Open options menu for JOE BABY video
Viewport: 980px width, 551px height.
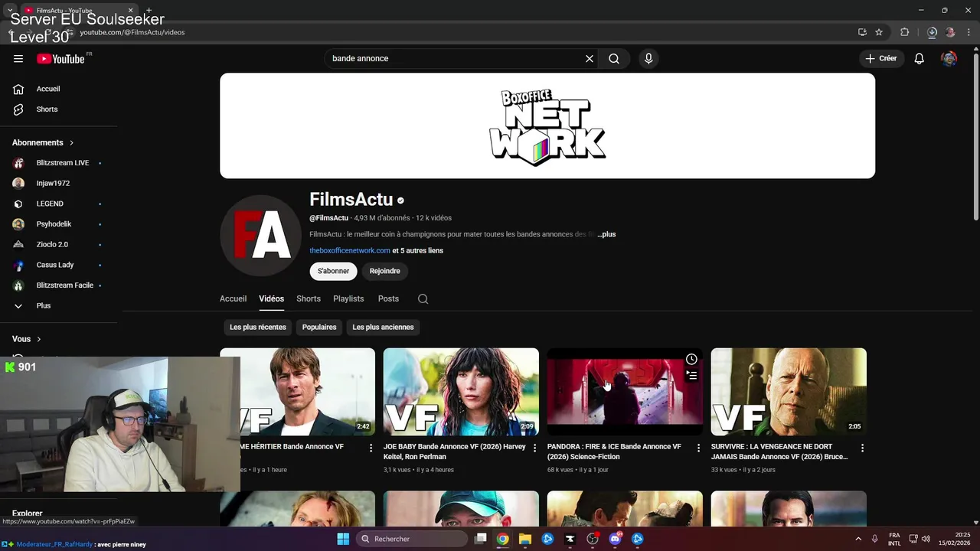pyautogui.click(x=534, y=448)
